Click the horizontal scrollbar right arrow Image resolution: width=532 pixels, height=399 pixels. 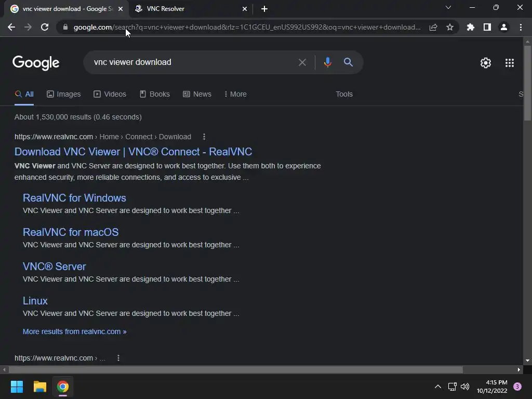[x=519, y=370]
